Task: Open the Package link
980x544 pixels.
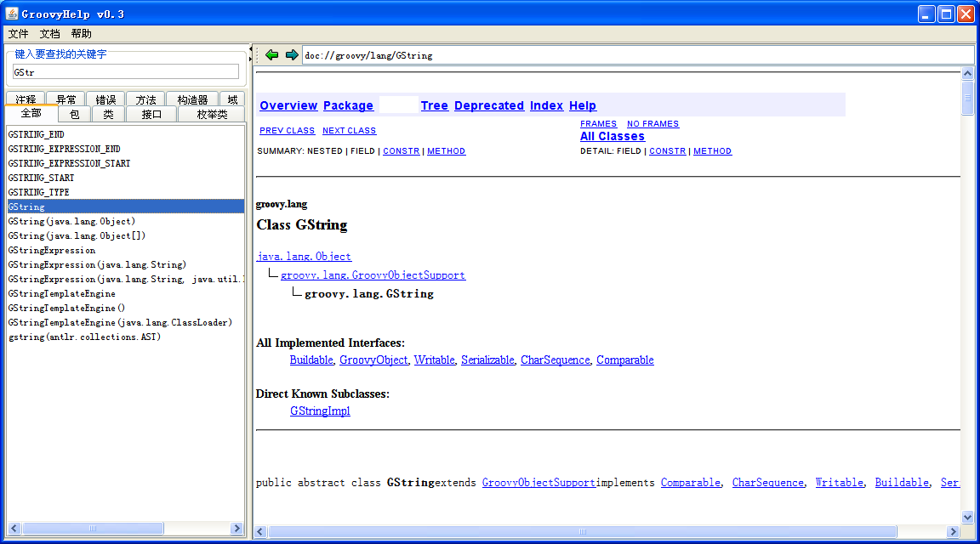Action: (348, 105)
